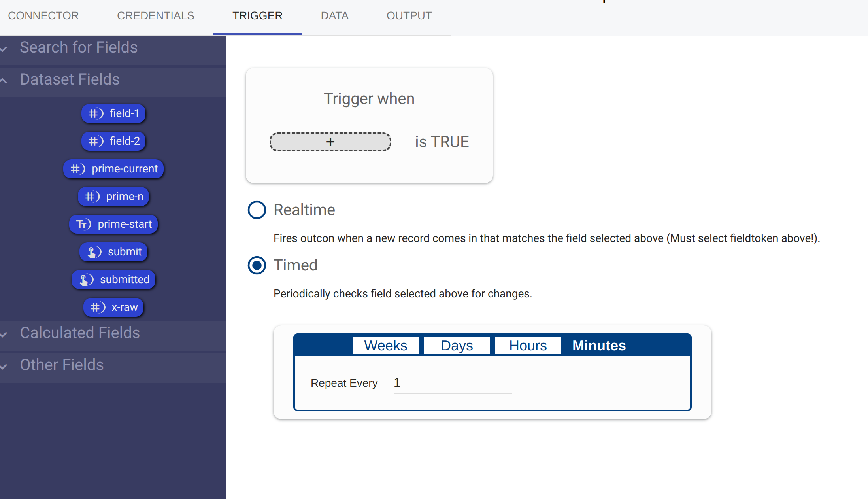Open the DATA tab
868x499 pixels.
click(x=335, y=16)
